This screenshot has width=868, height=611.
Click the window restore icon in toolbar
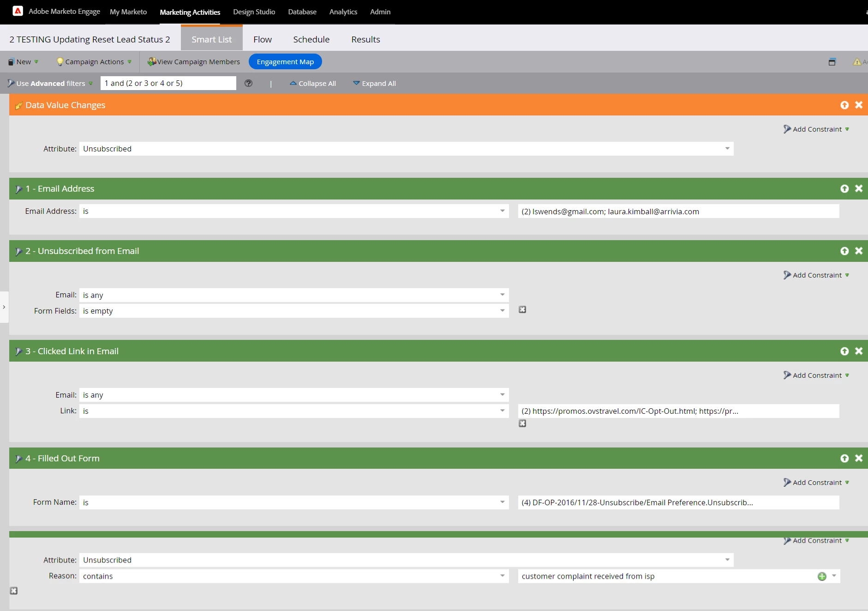832,62
